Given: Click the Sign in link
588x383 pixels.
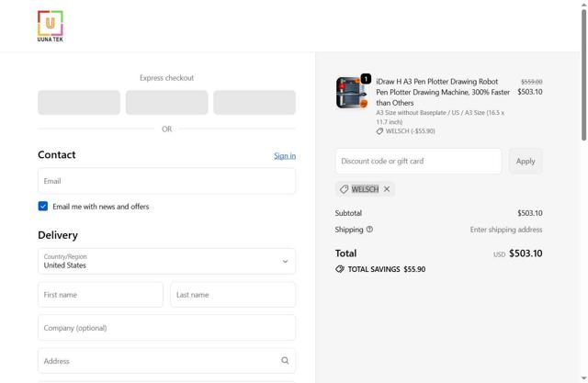Looking at the screenshot, I should coord(285,156).
